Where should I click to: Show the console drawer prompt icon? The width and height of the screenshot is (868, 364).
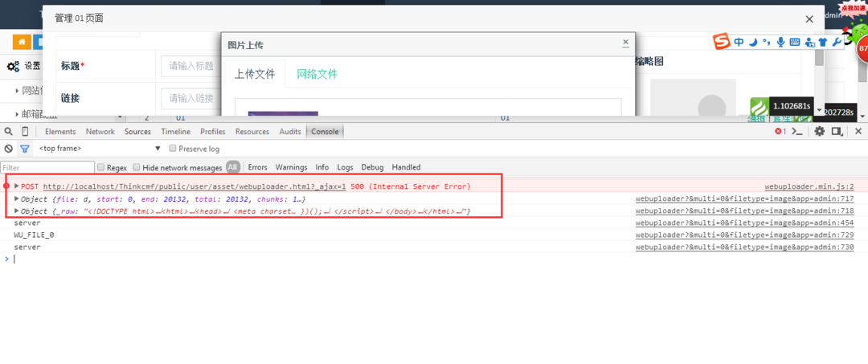pos(797,131)
